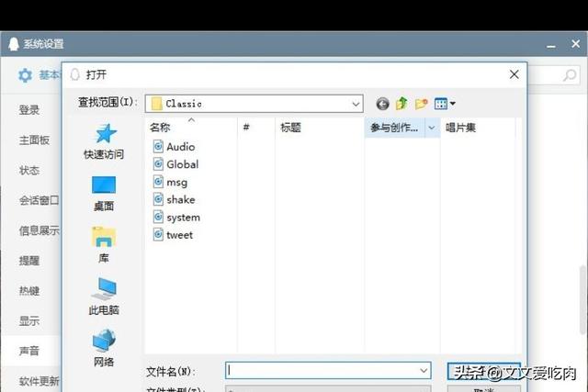The image size is (588, 392).
Task: Open 登录 settings section in 系统设置
Action: click(29, 110)
